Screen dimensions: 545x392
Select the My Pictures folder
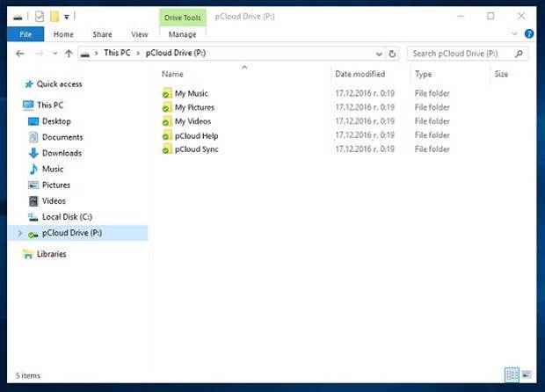click(194, 107)
